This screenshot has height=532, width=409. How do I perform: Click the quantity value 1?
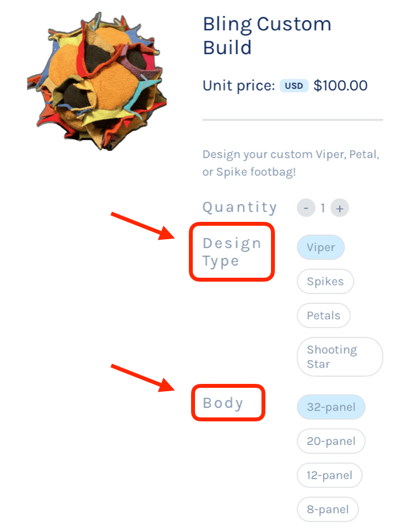pos(322,208)
